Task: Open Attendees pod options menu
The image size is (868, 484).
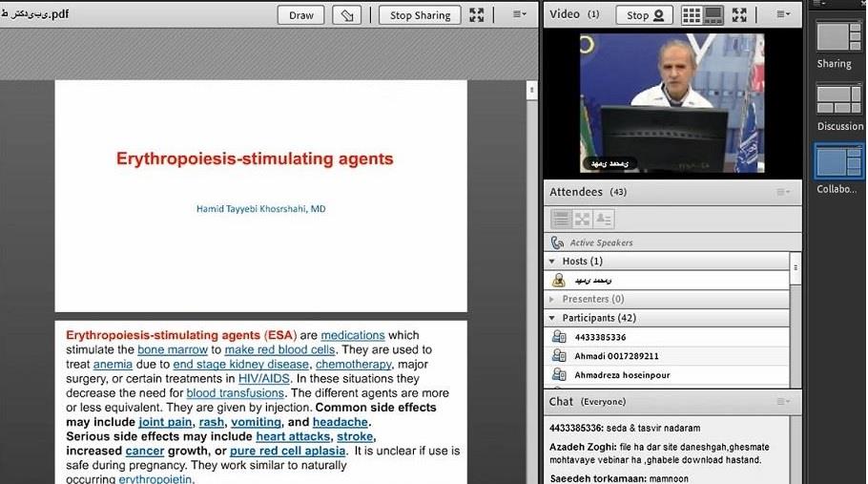Action: [782, 192]
